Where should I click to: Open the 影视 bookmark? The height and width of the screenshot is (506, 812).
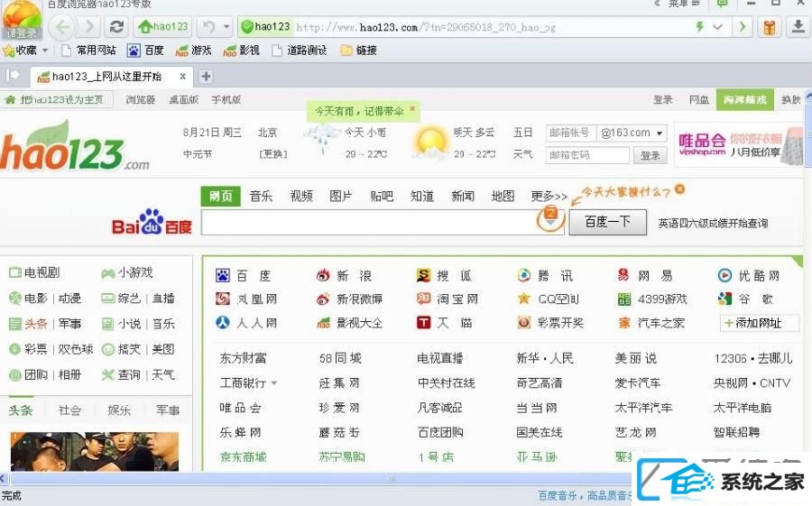241,51
